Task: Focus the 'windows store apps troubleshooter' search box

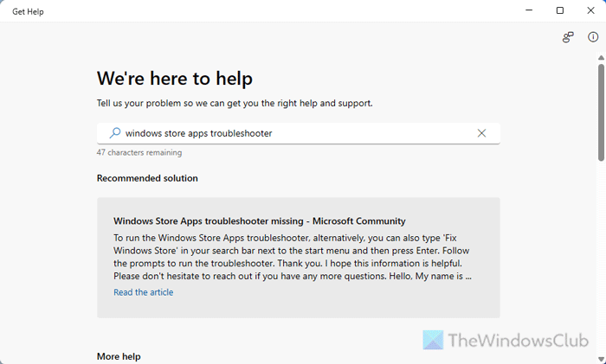Action: point(294,133)
